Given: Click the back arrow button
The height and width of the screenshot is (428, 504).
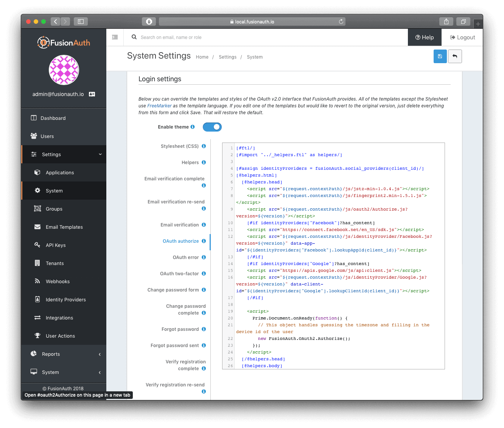Looking at the screenshot, I should click(455, 56).
